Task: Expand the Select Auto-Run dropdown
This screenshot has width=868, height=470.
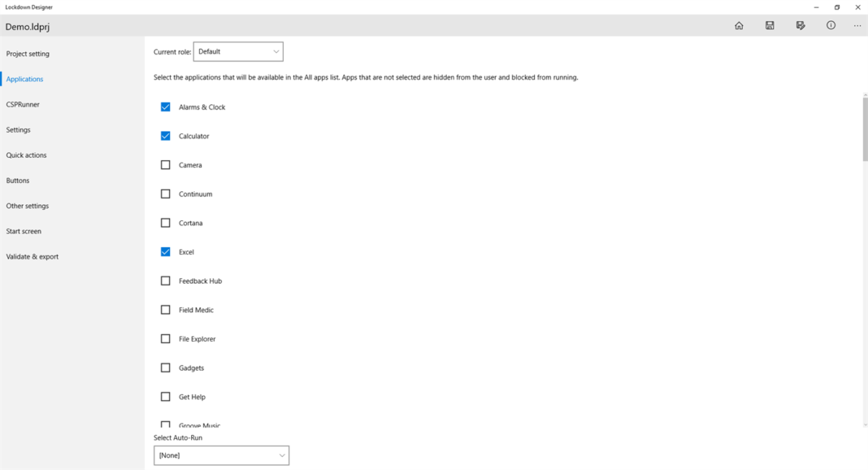Action: (x=221, y=455)
